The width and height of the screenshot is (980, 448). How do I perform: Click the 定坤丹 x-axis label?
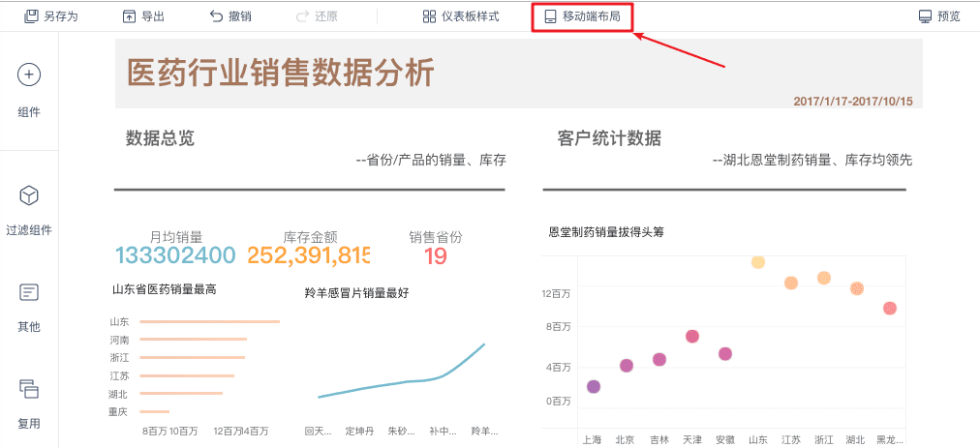[x=359, y=432]
